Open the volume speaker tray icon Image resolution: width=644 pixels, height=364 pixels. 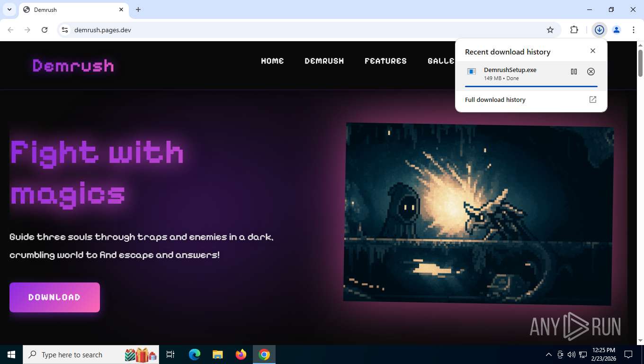[571, 355]
